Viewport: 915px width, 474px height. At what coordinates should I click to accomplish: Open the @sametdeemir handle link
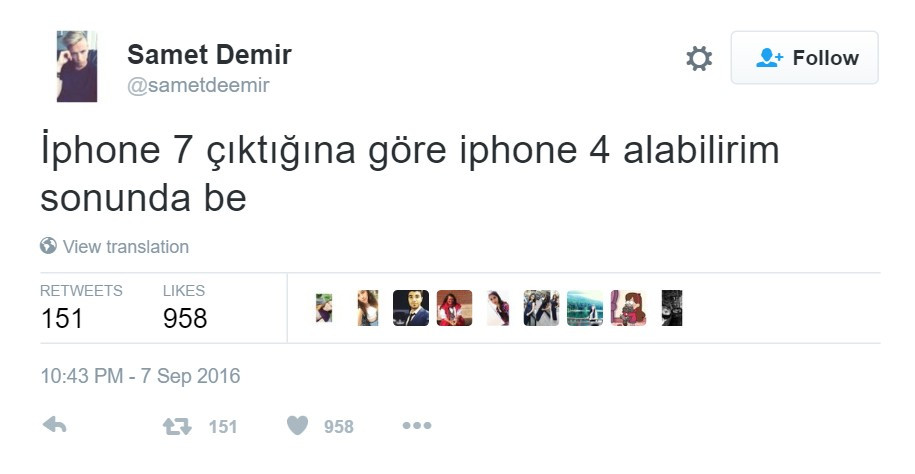click(198, 85)
